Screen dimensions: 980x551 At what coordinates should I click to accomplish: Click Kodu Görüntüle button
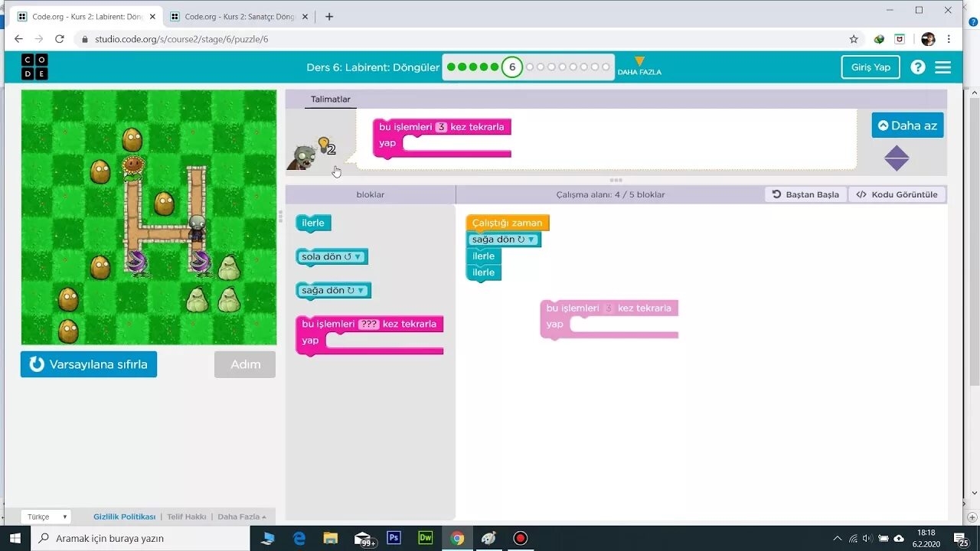(897, 194)
